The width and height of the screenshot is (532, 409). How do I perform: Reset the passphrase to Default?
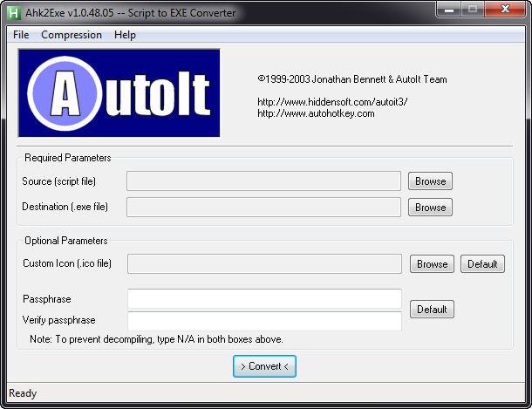pos(432,310)
